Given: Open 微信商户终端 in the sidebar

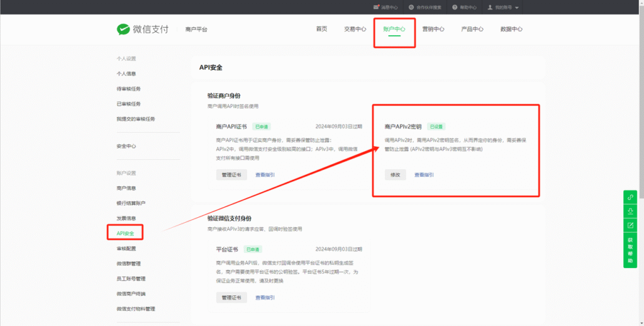Looking at the screenshot, I should coord(131,294).
